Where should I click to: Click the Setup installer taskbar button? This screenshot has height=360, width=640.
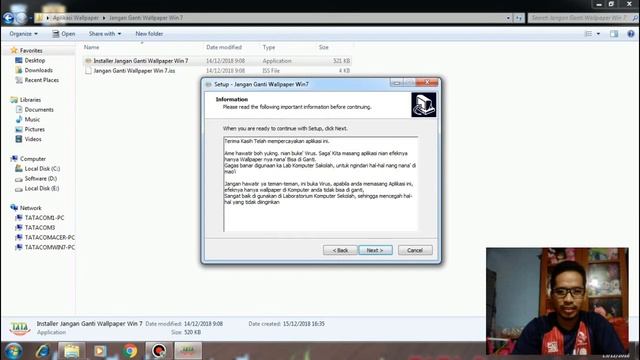coord(188,351)
